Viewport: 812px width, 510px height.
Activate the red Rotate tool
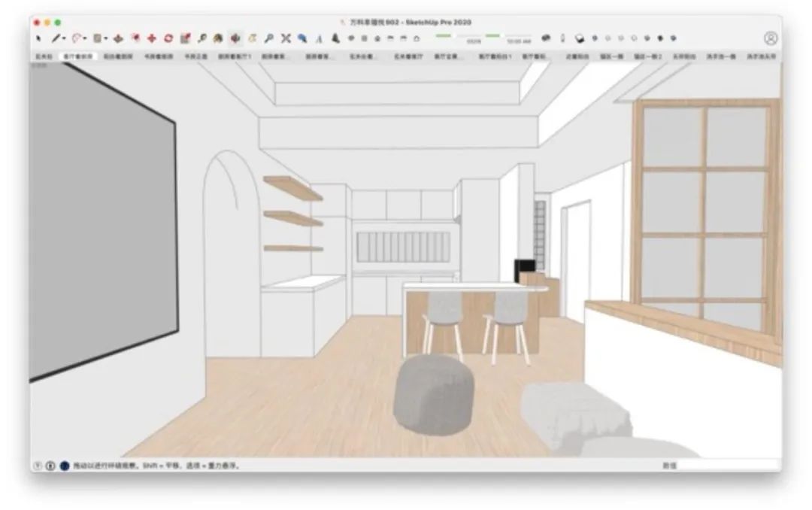tap(168, 38)
